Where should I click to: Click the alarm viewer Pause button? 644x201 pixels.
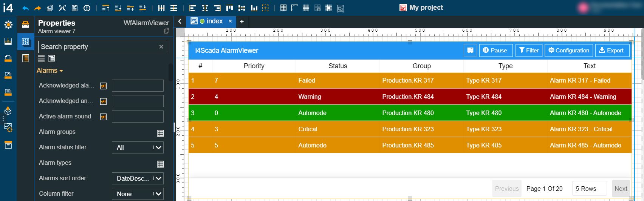point(496,51)
